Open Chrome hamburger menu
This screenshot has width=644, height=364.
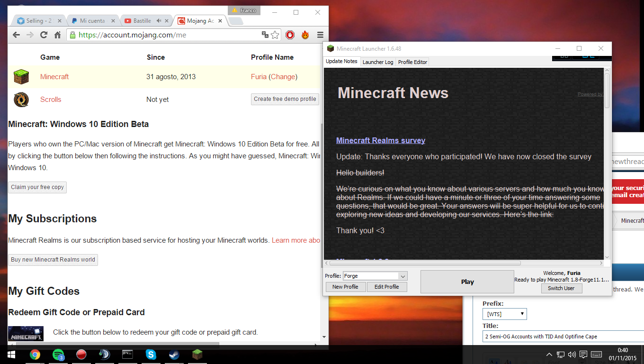pos(320,35)
